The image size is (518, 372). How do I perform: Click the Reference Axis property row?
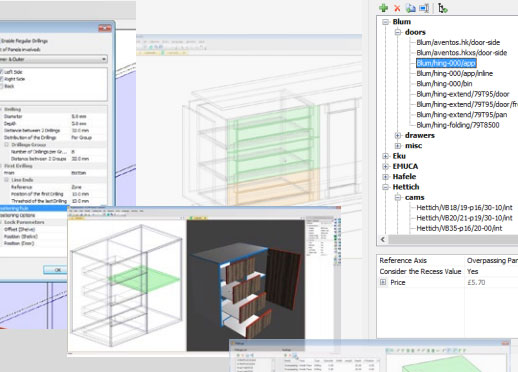(x=448, y=260)
